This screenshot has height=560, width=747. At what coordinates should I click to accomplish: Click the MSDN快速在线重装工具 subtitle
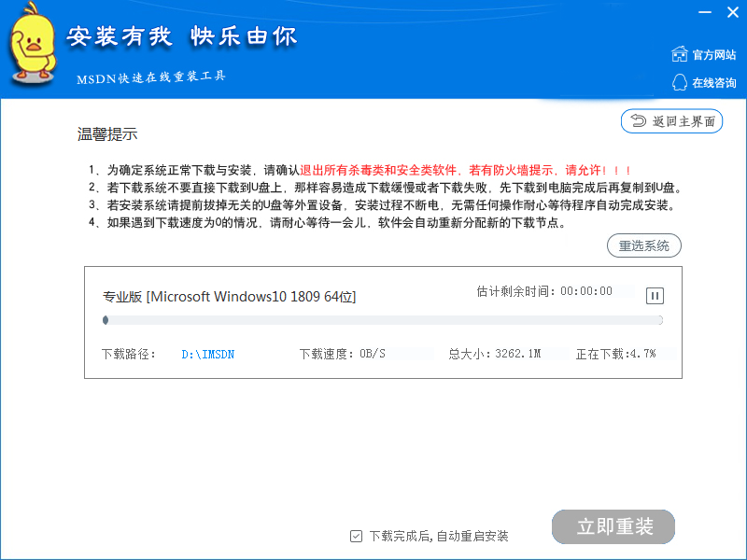[x=151, y=77]
